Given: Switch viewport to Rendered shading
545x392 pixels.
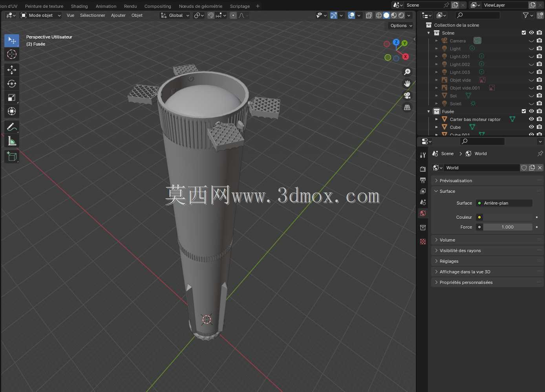Looking at the screenshot, I should click(401, 15).
